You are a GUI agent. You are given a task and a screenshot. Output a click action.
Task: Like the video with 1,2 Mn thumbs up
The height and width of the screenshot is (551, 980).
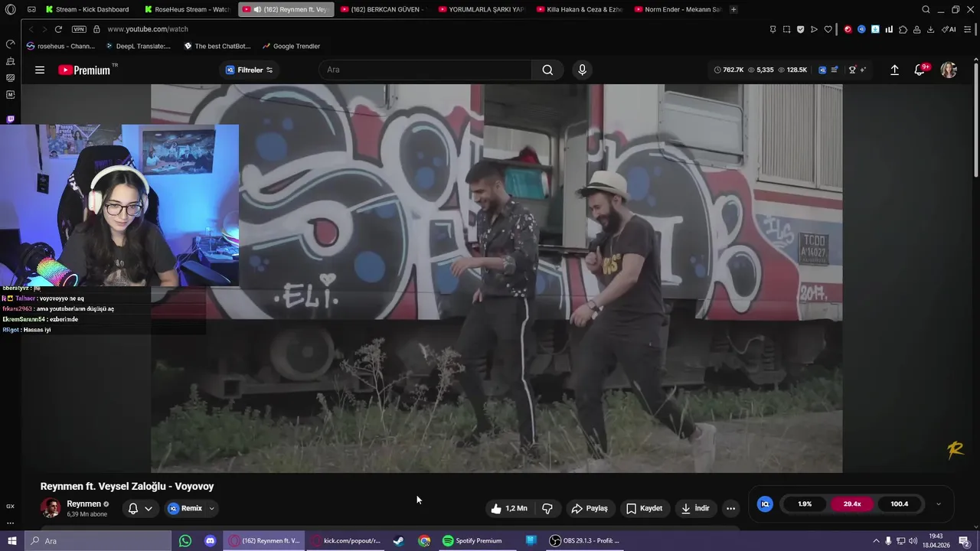tap(510, 508)
